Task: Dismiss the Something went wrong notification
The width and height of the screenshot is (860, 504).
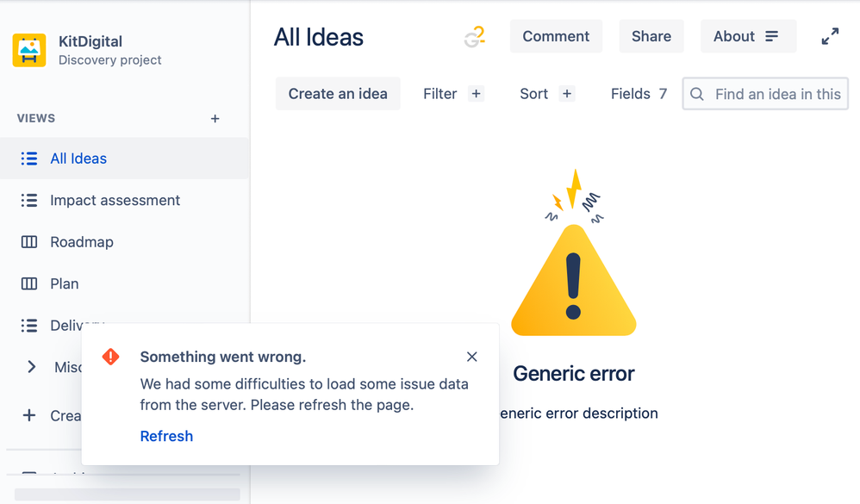Action: [471, 357]
